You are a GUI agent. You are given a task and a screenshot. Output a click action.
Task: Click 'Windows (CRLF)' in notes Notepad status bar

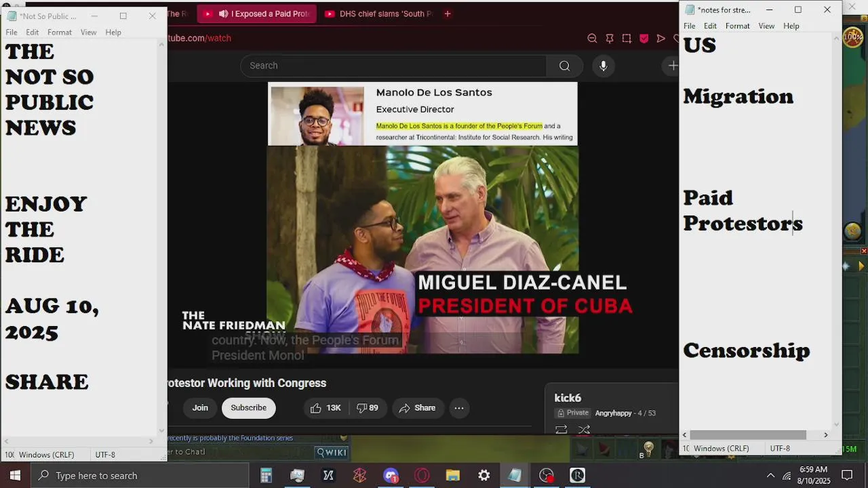(722, 449)
